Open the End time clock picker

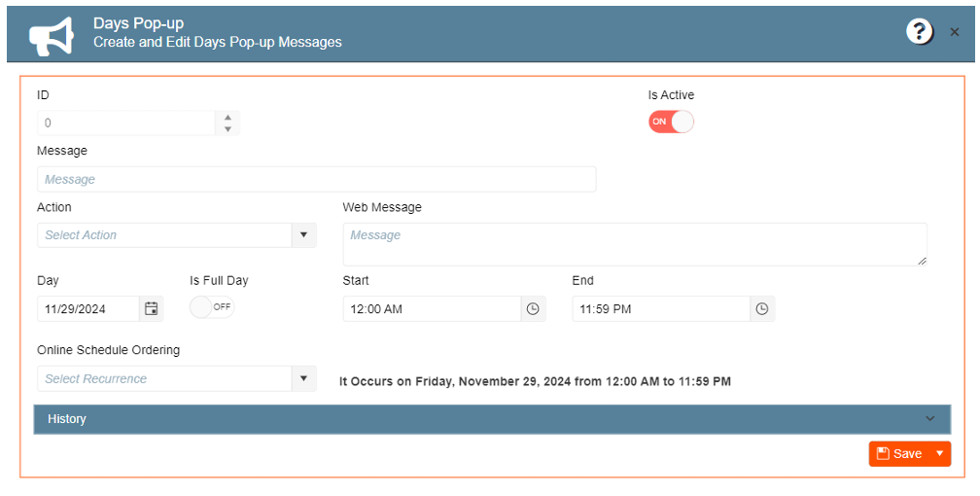click(762, 308)
